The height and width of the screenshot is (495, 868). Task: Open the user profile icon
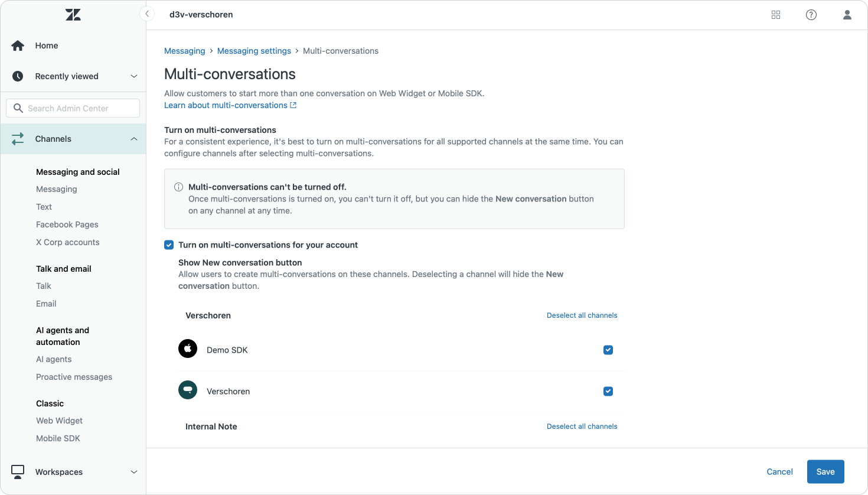tap(847, 15)
